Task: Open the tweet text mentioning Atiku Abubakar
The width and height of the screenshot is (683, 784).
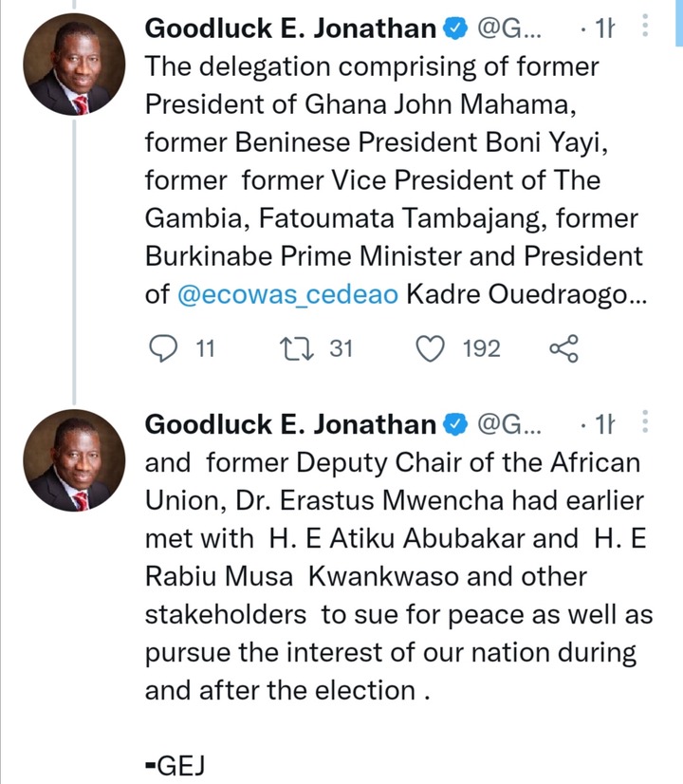Action: (398, 576)
